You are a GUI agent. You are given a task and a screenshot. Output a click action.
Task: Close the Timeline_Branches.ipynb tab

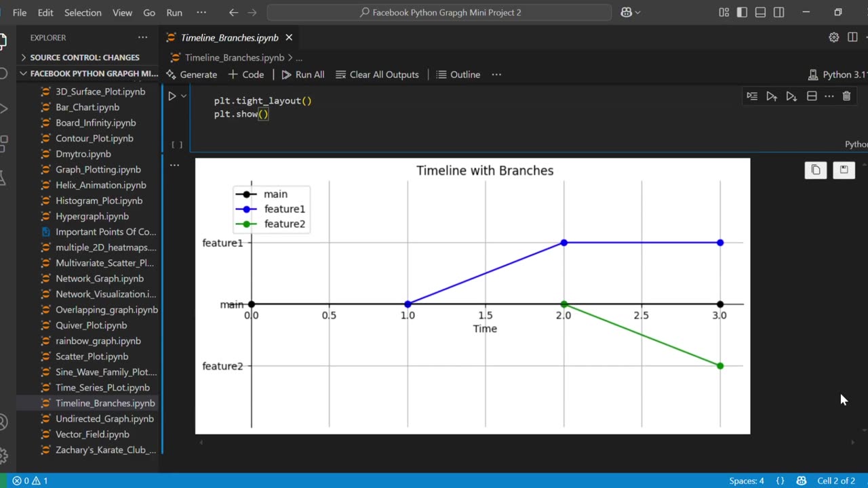[289, 37]
